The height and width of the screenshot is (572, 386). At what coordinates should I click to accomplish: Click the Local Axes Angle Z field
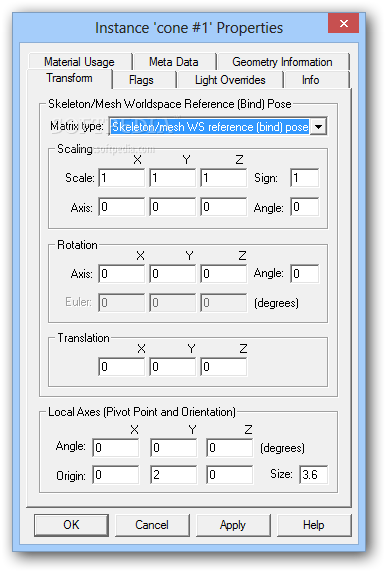[x=229, y=448]
